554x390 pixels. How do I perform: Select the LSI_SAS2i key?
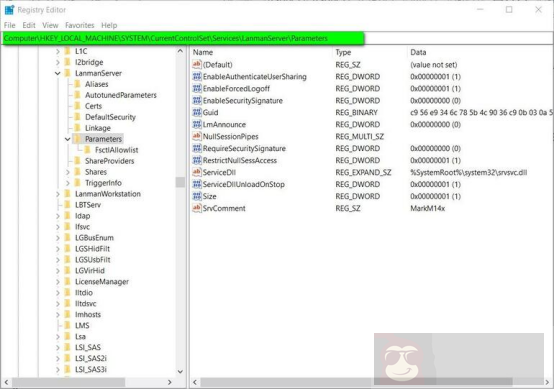click(x=90, y=358)
